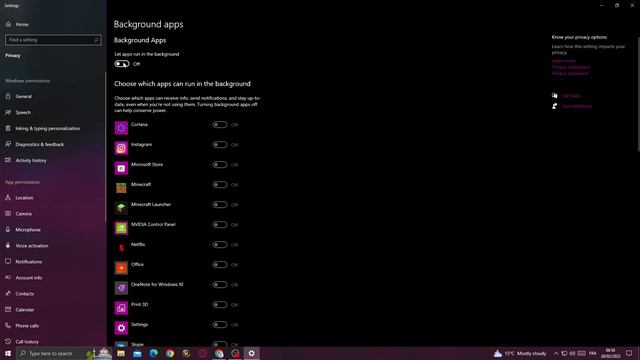Click the Minecraft grass block icon
Image resolution: width=640 pixels, height=360 pixels.
(x=121, y=188)
